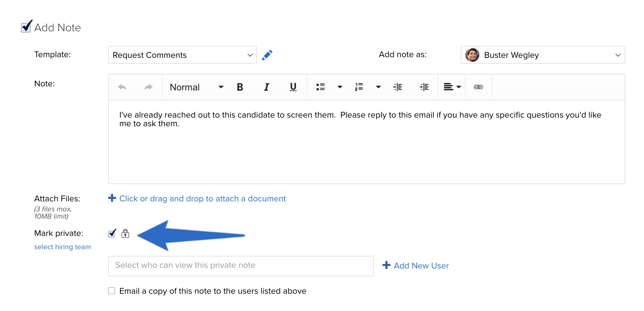This screenshot has height=311, width=644.
Task: Expand the alignment options arrow
Action: 459,87
